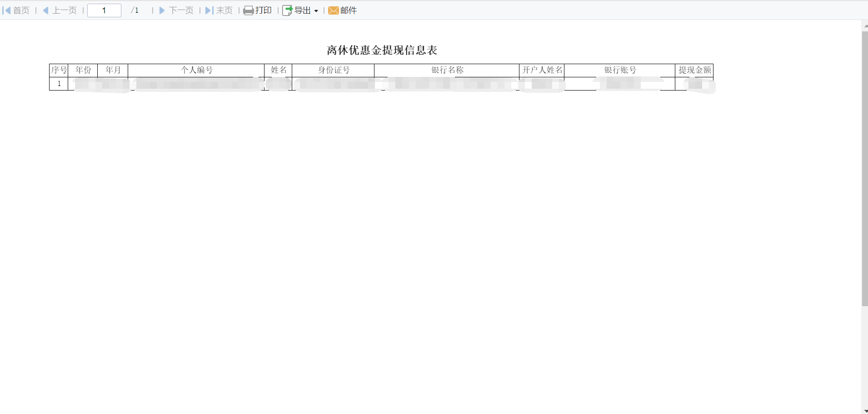The image size is (868, 414).
Task: Click the page number input field
Action: [x=104, y=10]
